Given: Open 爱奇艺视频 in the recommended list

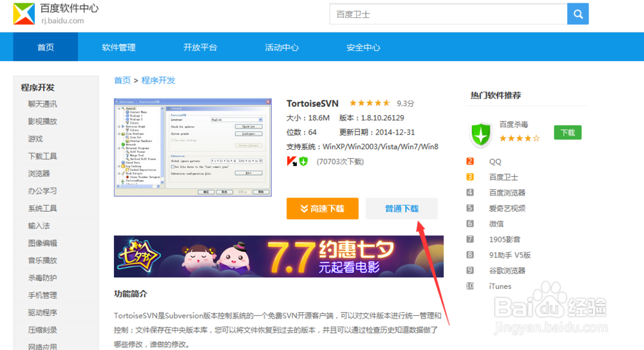Looking at the screenshot, I should (507, 208).
